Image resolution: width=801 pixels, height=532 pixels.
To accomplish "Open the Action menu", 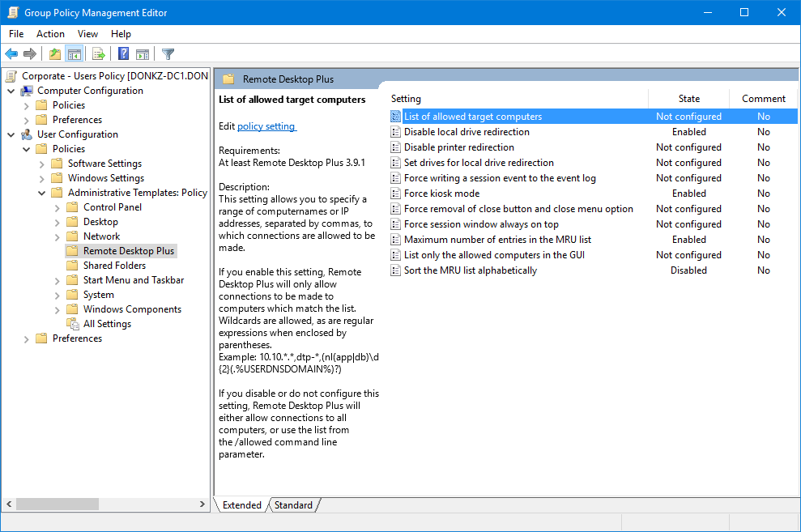I will 50,34.
